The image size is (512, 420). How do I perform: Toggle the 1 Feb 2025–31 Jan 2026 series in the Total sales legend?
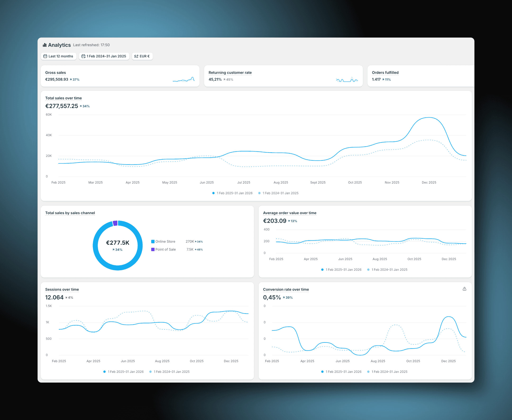232,193
